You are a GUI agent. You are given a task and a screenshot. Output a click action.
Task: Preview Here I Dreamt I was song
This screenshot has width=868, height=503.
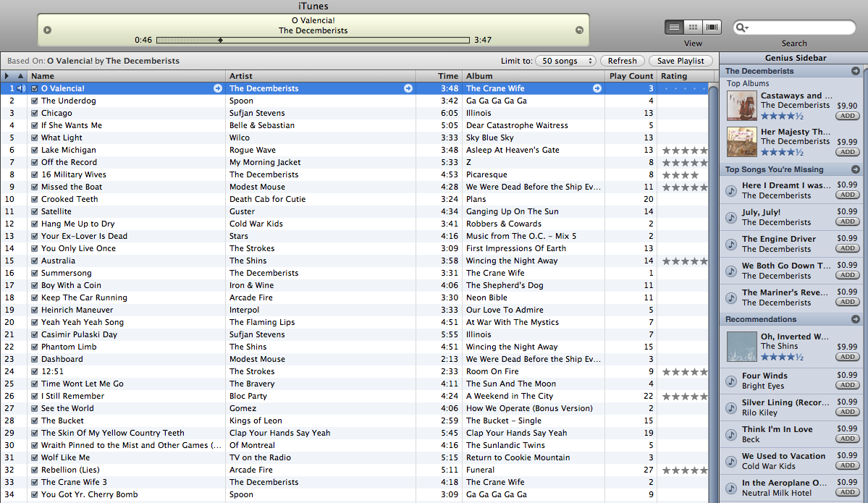[x=731, y=190]
